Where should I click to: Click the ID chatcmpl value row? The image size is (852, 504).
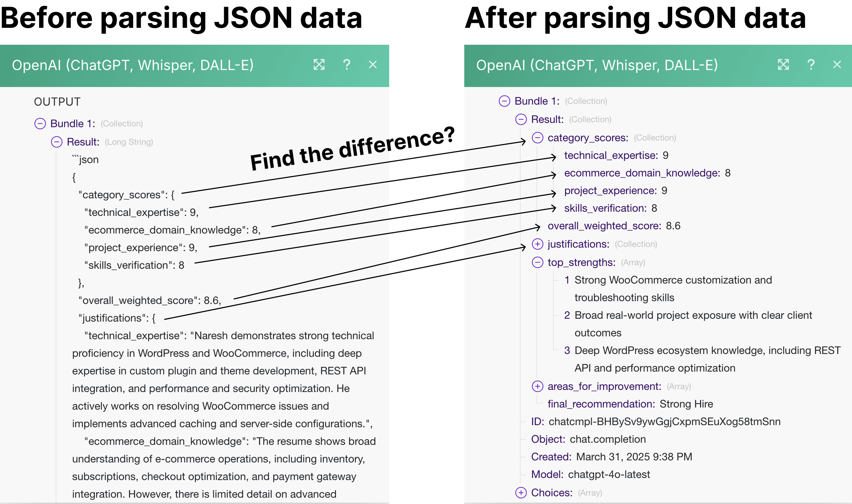(656, 422)
